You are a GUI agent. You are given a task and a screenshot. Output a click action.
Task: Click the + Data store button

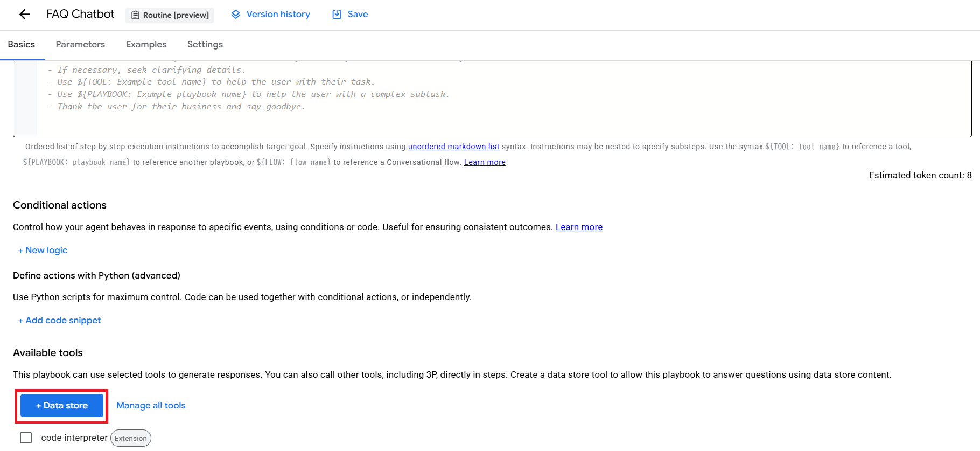click(x=62, y=405)
